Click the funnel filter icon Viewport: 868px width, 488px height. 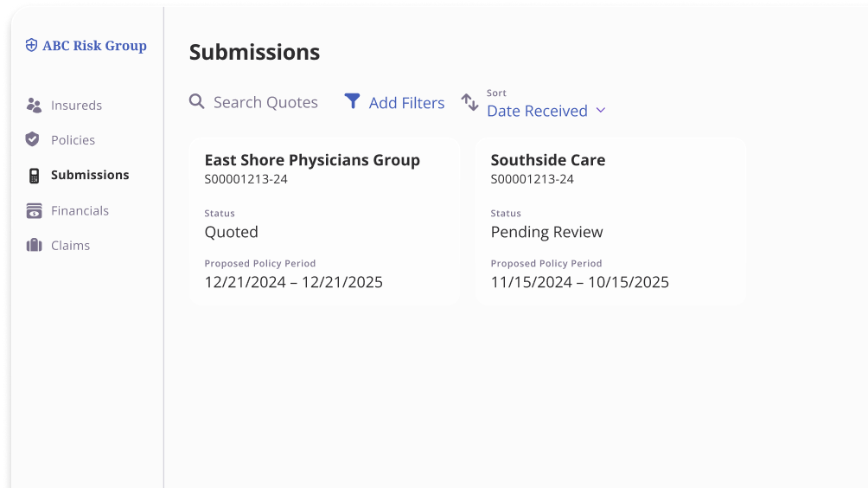[x=352, y=101]
